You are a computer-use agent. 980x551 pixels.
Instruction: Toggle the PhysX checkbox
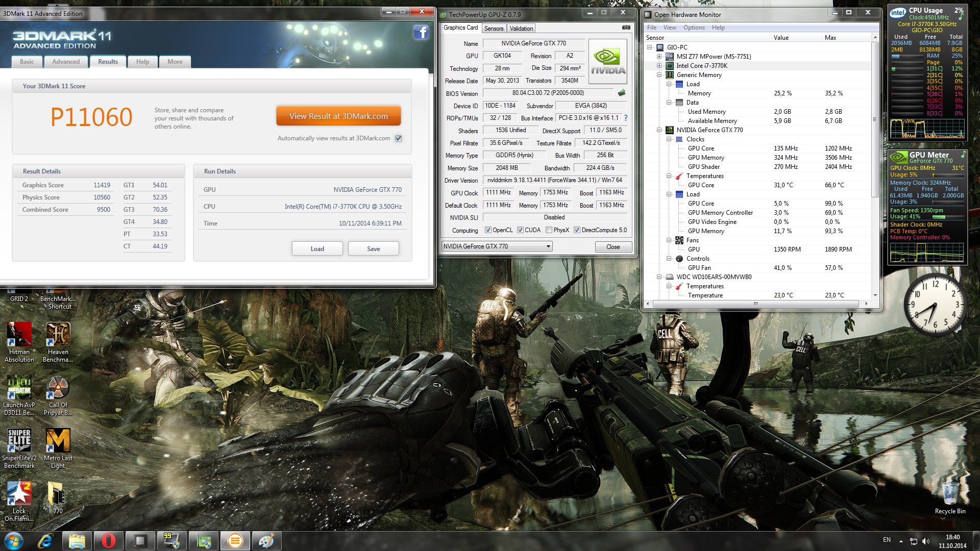(549, 230)
